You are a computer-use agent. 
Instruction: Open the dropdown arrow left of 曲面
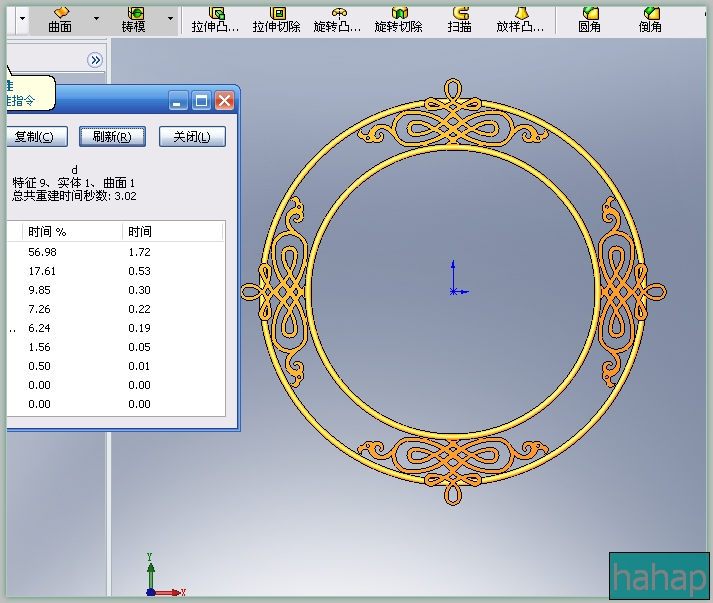pos(22,19)
